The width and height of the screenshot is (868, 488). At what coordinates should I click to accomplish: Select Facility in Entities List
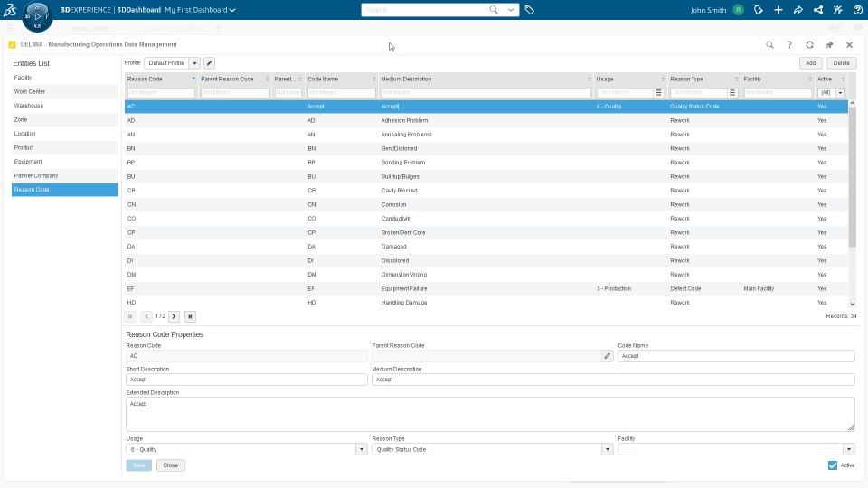(x=65, y=78)
